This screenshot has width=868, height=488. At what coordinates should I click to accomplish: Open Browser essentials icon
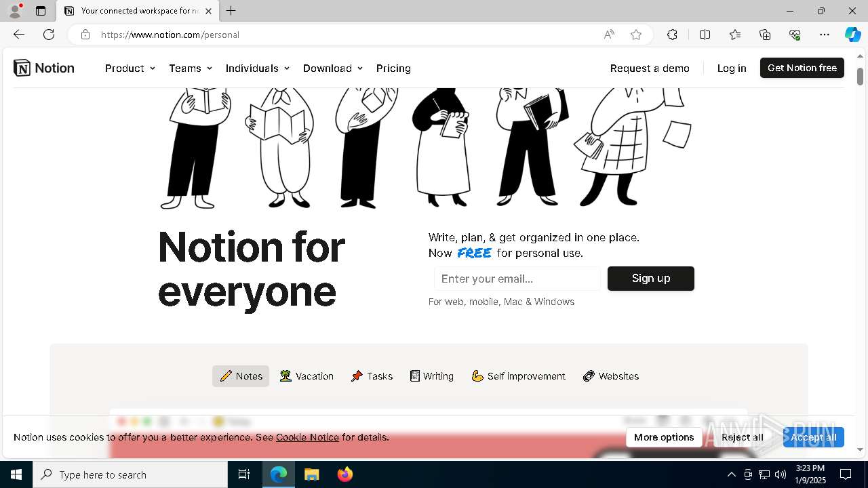click(x=795, y=35)
